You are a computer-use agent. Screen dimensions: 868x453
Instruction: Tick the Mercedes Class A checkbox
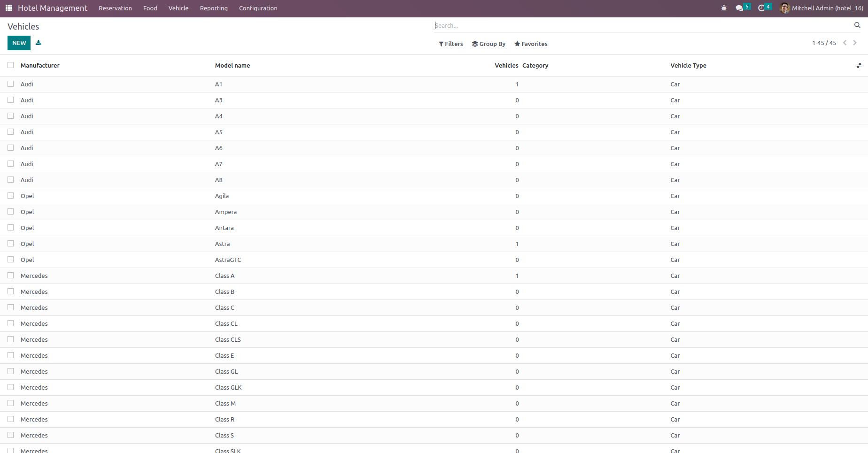10,276
